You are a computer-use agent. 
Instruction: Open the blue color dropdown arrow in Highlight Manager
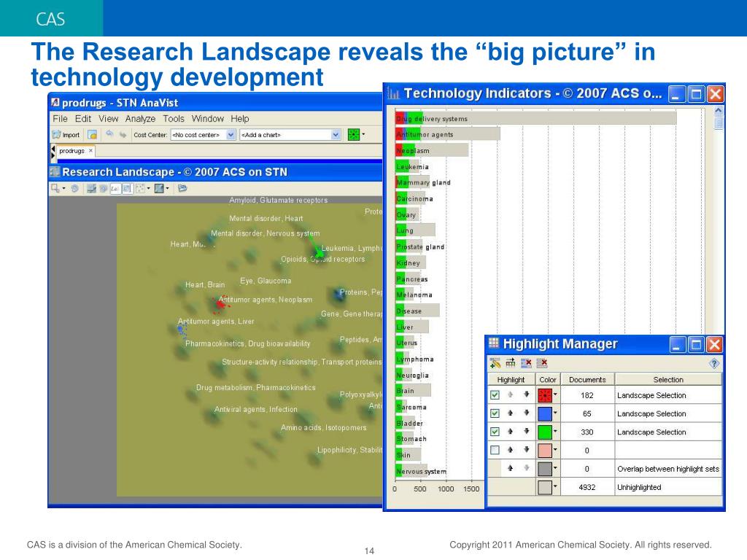(x=555, y=413)
